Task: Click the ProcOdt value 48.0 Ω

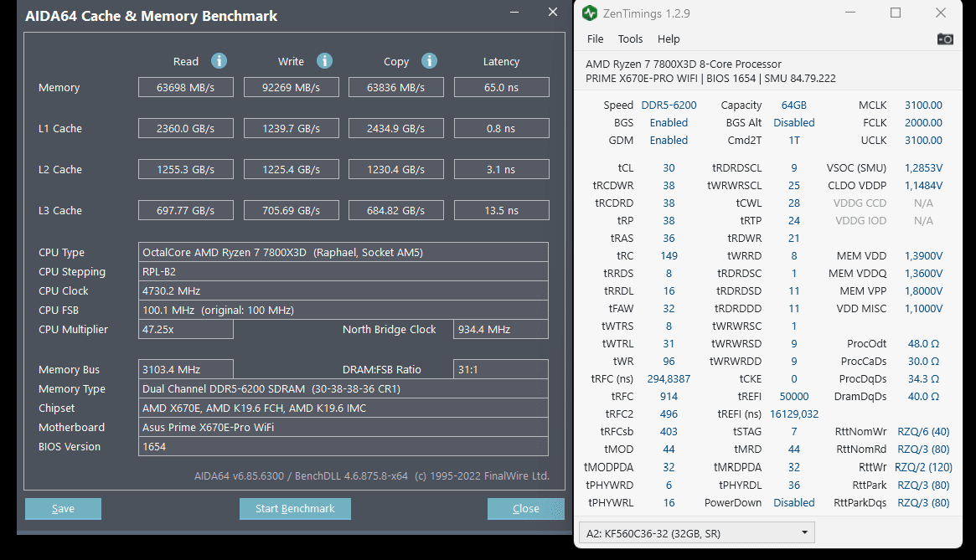Action: 924,343
